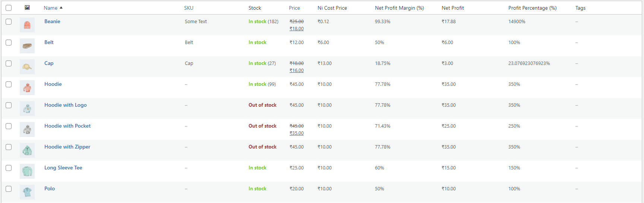
Task: Toggle the select all products checkbox
Action: (9, 8)
